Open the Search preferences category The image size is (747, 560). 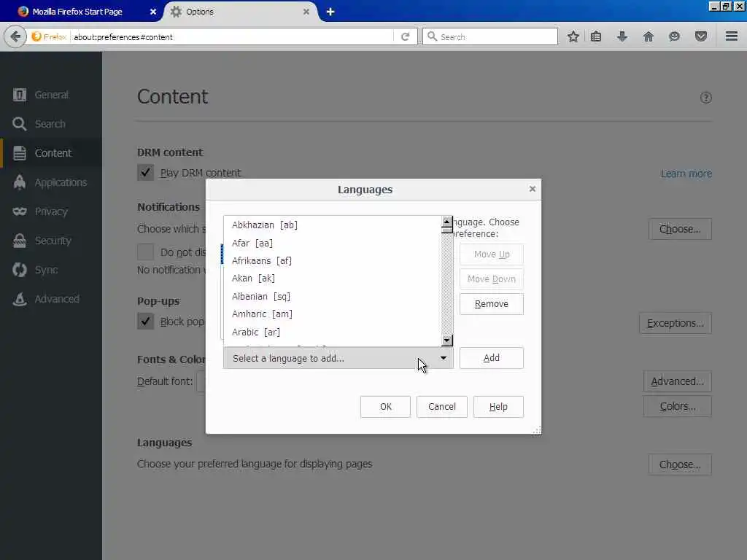51,124
